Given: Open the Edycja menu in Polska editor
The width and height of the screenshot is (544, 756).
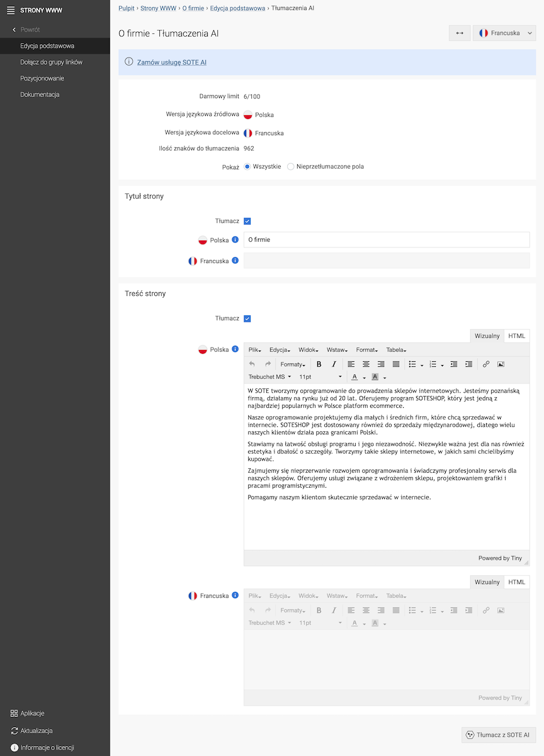Looking at the screenshot, I should coord(280,350).
